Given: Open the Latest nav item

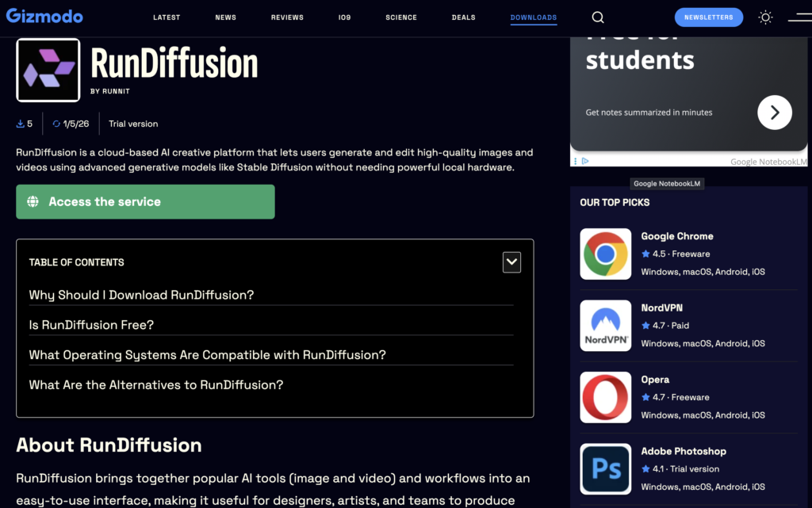Looking at the screenshot, I should click(167, 17).
